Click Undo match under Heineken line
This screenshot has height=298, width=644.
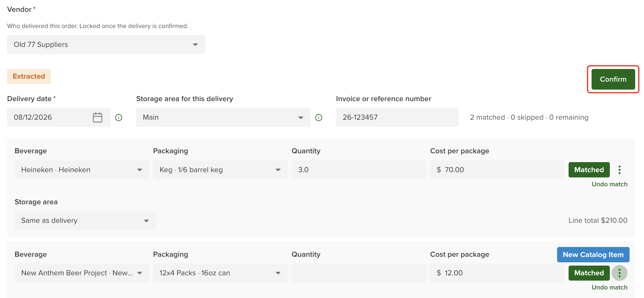click(609, 184)
